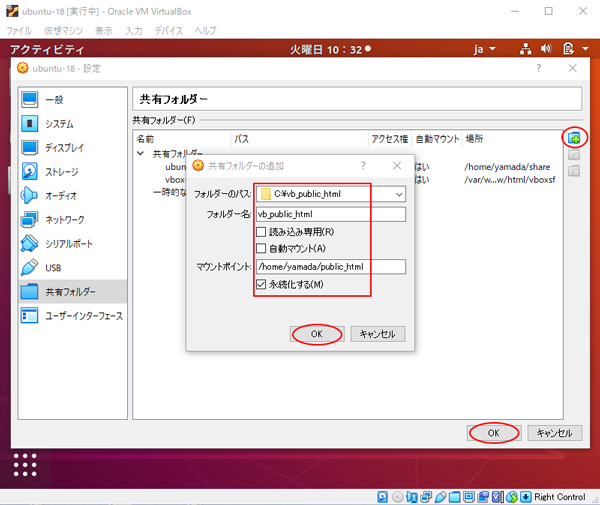Click the Ubuntu volume speaker icon
The height and width of the screenshot is (505, 600).
[x=546, y=49]
